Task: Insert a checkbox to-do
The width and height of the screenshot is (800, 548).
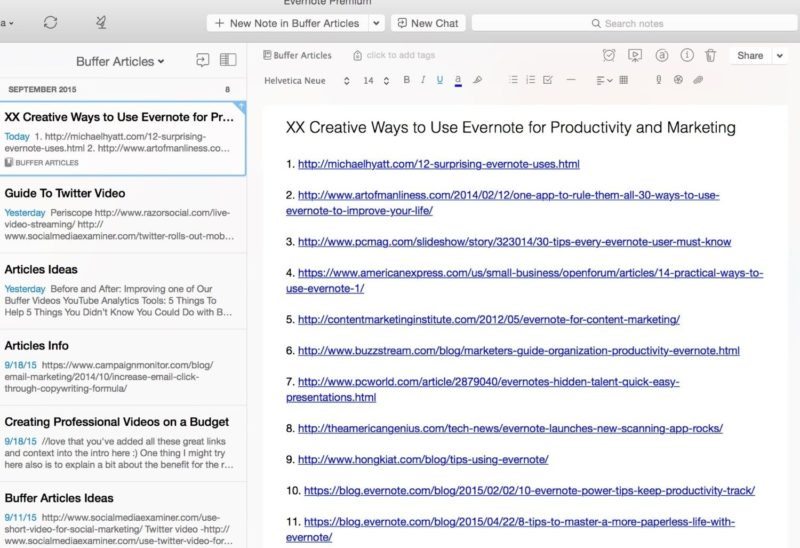Action: tap(548, 80)
